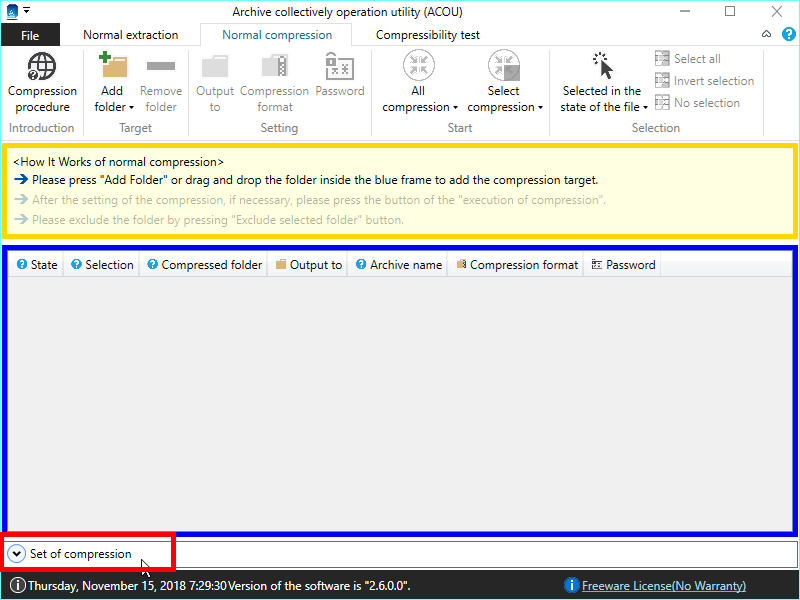Click the State column help icon

(x=22, y=265)
